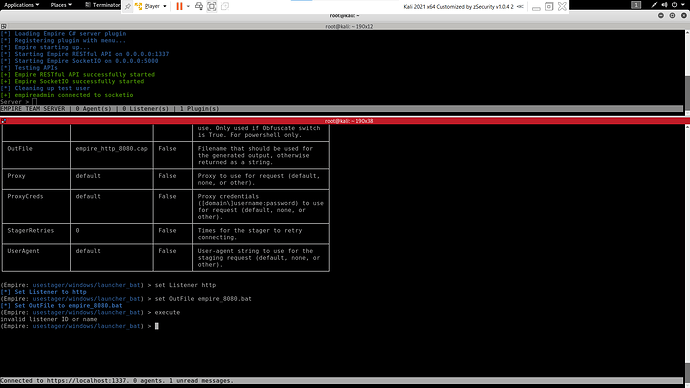
Task: Click the Kali 2021 x64 VM title text
Action: [x=458, y=7]
